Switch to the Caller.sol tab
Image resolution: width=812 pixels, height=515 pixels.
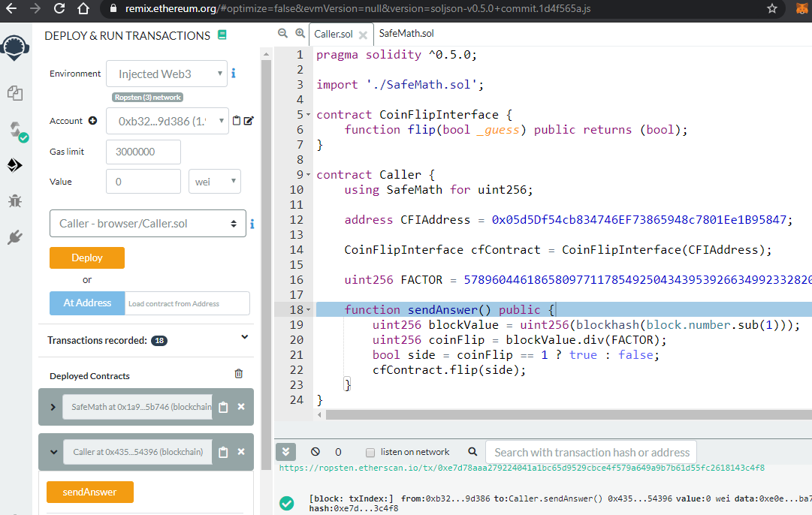point(333,35)
